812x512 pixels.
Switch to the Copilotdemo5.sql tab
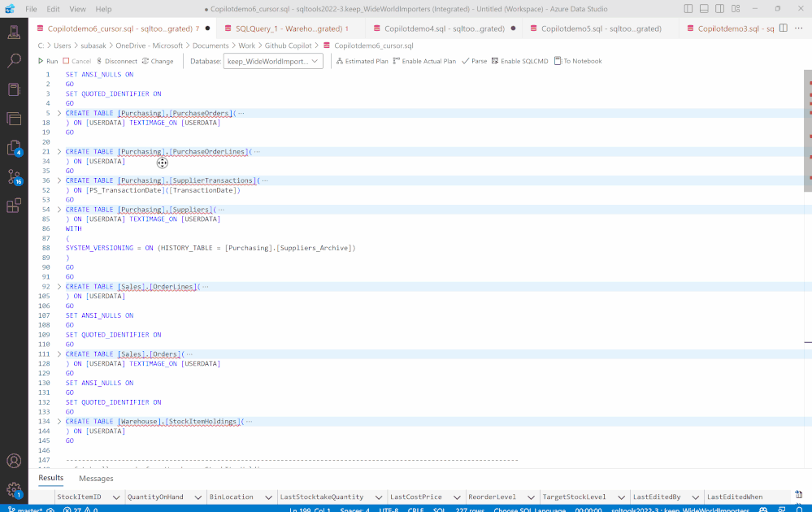(601, 28)
